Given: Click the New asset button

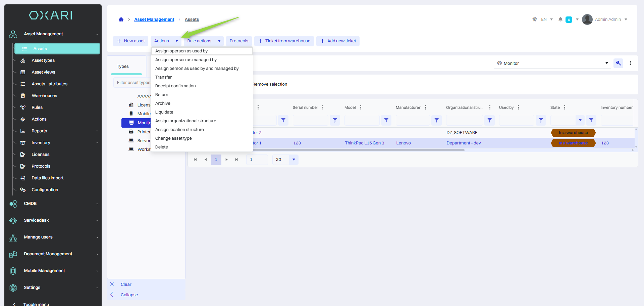Looking at the screenshot, I should point(131,41).
